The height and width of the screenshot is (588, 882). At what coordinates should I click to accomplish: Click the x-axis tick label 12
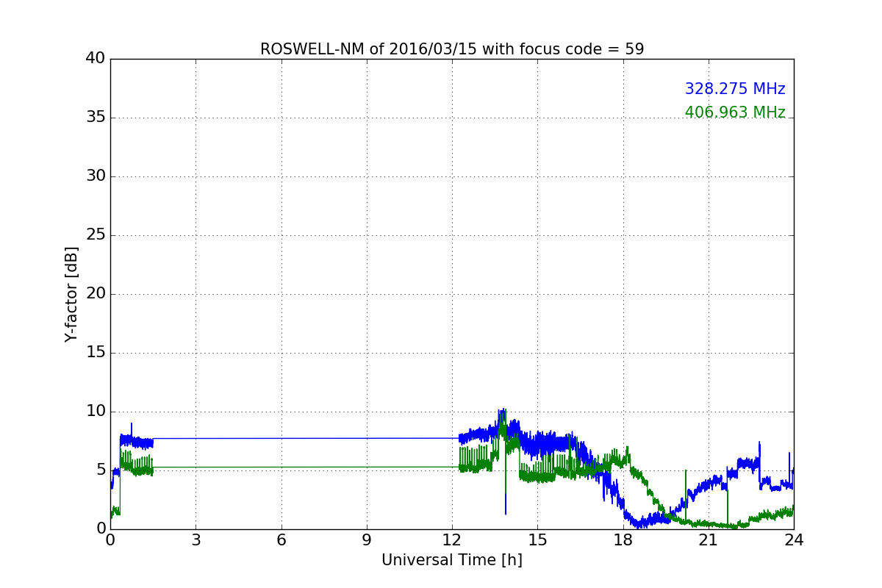point(452,540)
